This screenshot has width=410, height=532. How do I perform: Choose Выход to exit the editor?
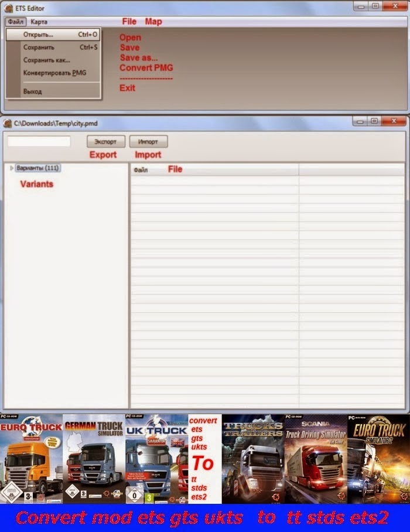coord(53,91)
